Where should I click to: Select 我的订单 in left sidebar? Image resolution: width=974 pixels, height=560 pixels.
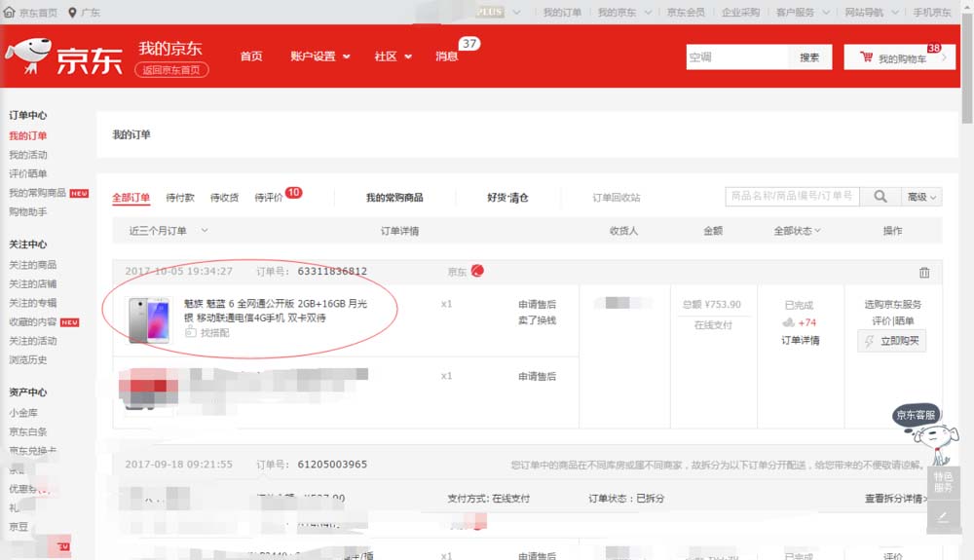click(28, 135)
